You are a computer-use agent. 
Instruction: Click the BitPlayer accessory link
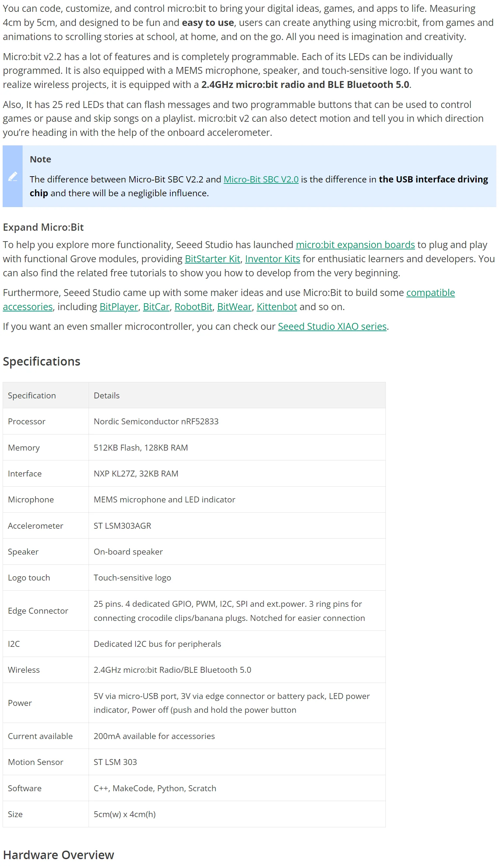[118, 307]
